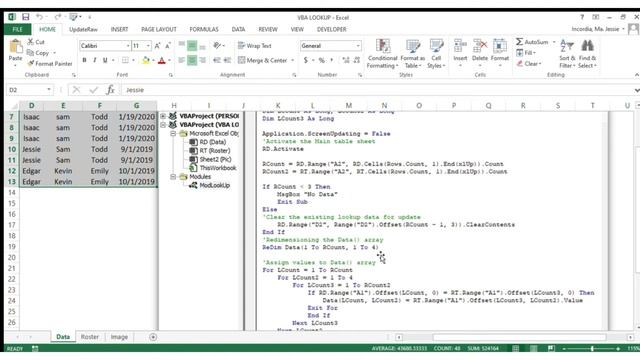Apply the fill color bucket
Viewport: 640px width, 360px height.
click(146, 60)
